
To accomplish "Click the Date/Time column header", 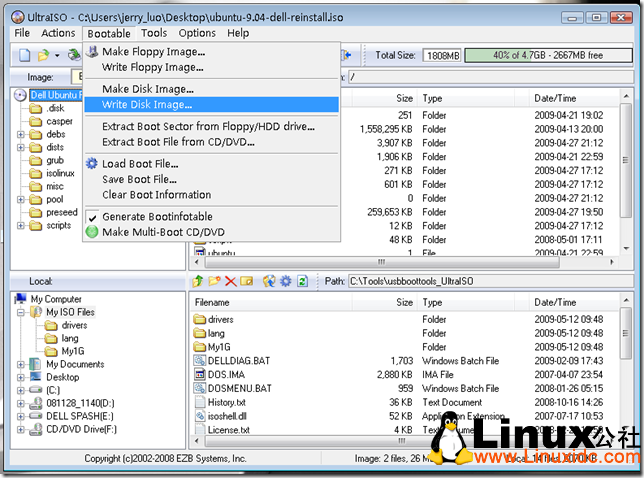I will (x=555, y=98).
